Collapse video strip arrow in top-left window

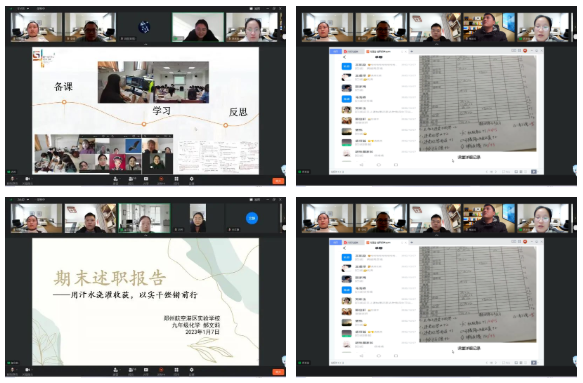coord(145,44)
